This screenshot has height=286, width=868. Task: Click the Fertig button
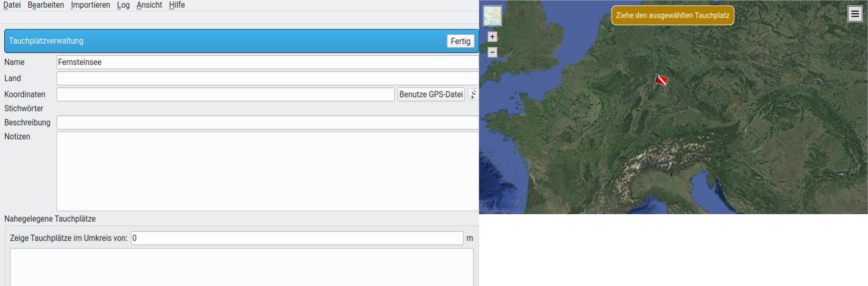coord(460,41)
